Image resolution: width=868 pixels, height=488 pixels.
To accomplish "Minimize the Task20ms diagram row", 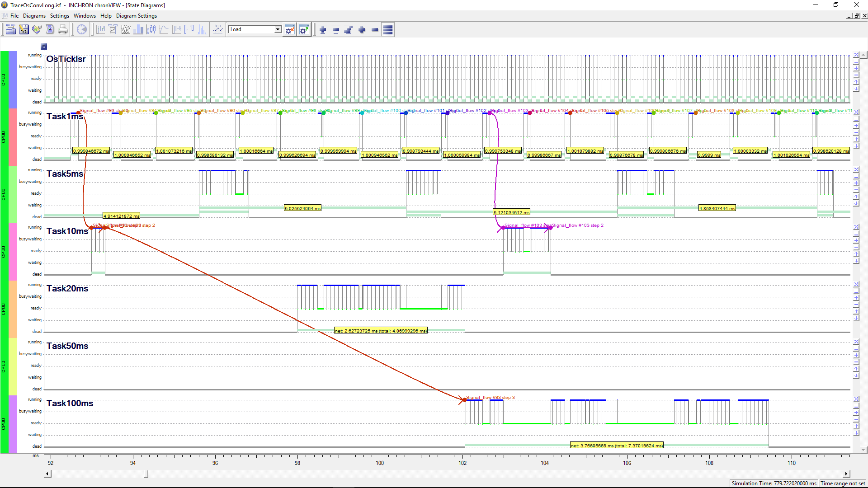I will [856, 291].
